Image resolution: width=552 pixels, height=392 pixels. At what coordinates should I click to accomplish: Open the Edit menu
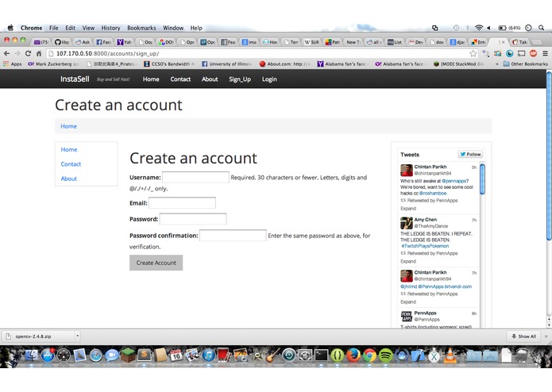71,28
